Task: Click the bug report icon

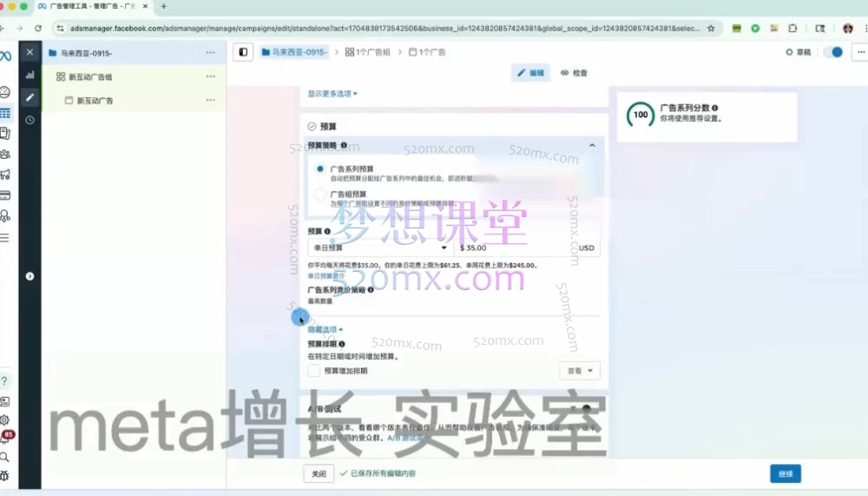Action: [x=4, y=475]
